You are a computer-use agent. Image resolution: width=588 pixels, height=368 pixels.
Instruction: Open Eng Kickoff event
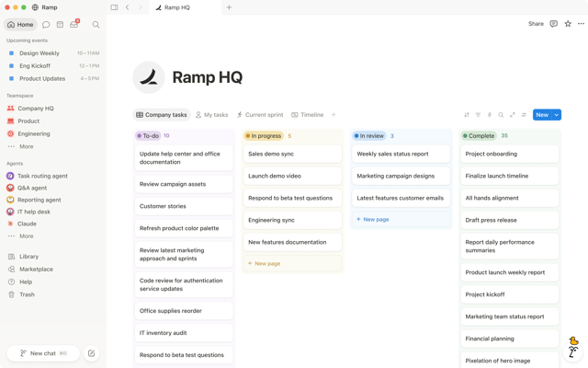tap(53, 66)
